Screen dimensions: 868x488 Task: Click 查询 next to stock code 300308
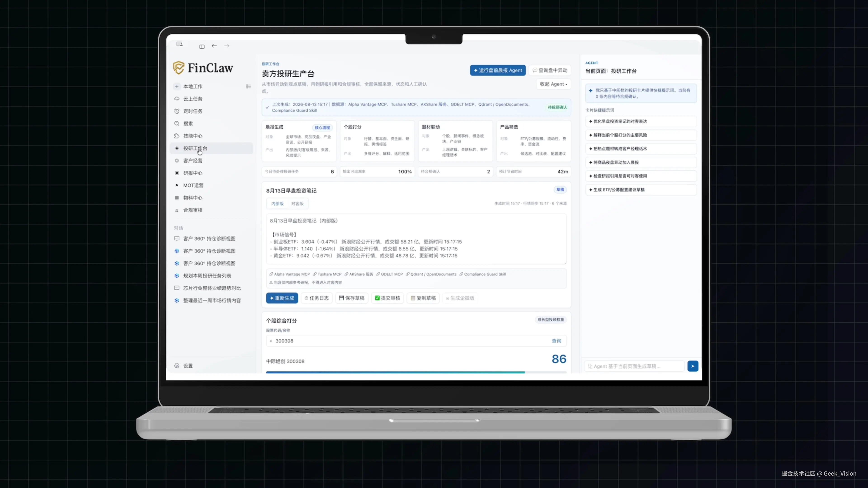point(556,341)
